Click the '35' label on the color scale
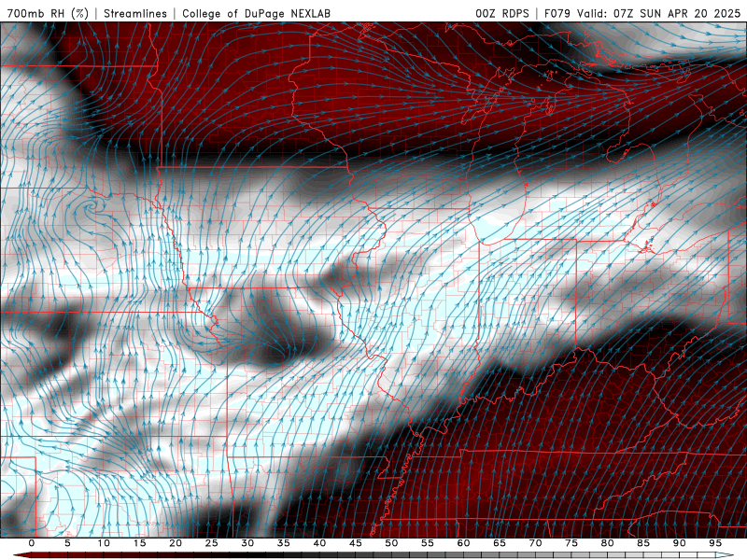The width and height of the screenshot is (747, 560). (284, 543)
